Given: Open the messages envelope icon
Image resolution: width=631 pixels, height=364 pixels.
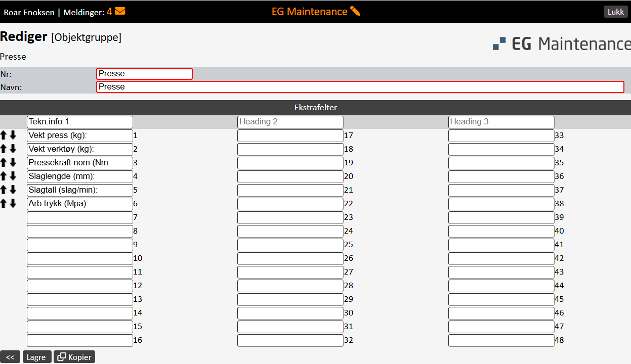Looking at the screenshot, I should pyautogui.click(x=120, y=11).
